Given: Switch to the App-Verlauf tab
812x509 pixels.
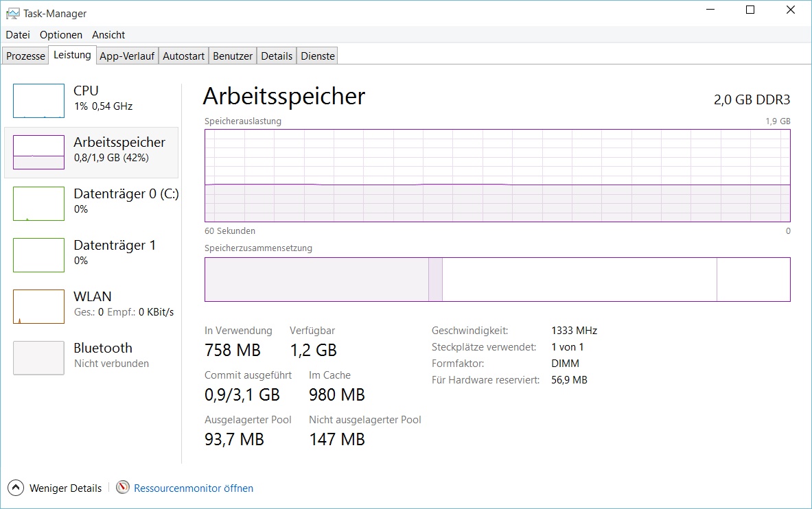Looking at the screenshot, I should tap(127, 56).
